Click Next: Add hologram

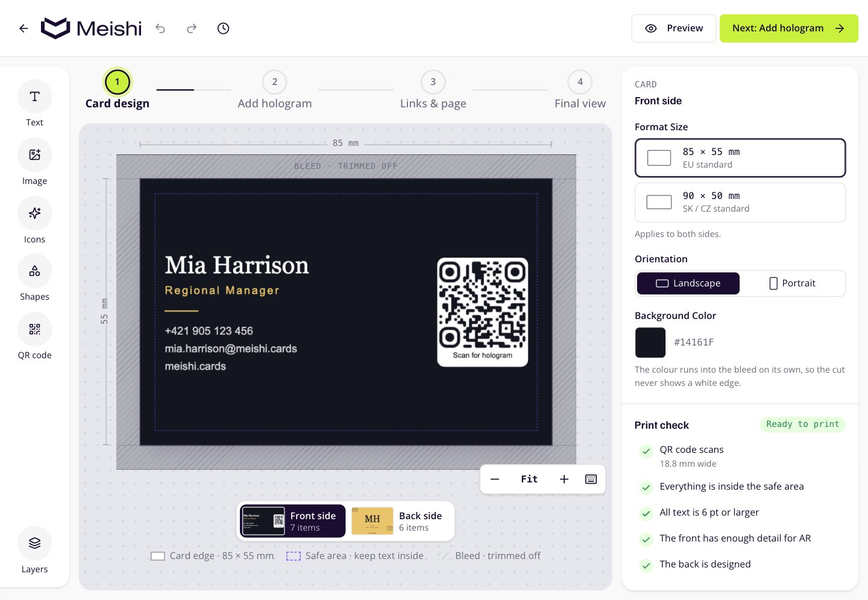click(x=788, y=28)
